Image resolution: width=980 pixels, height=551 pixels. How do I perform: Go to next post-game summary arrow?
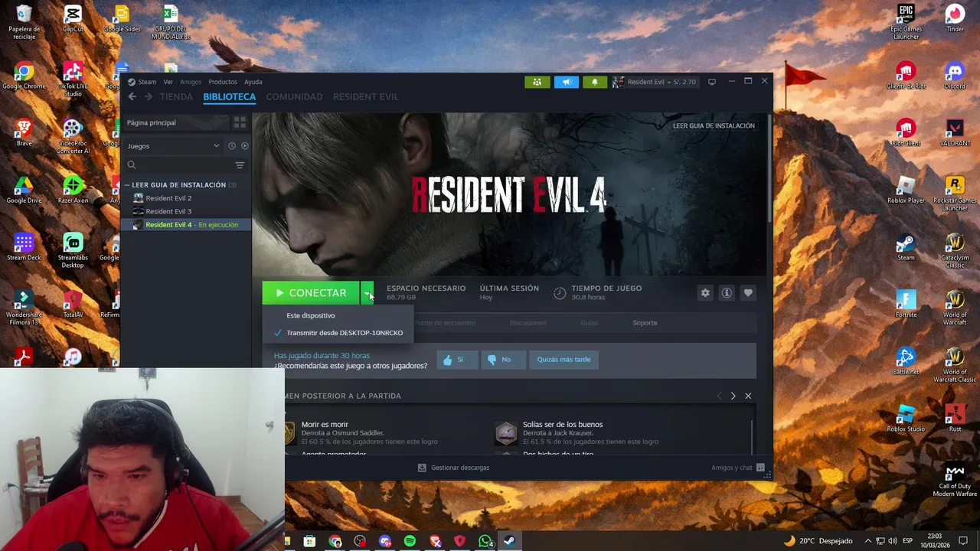[x=733, y=396]
